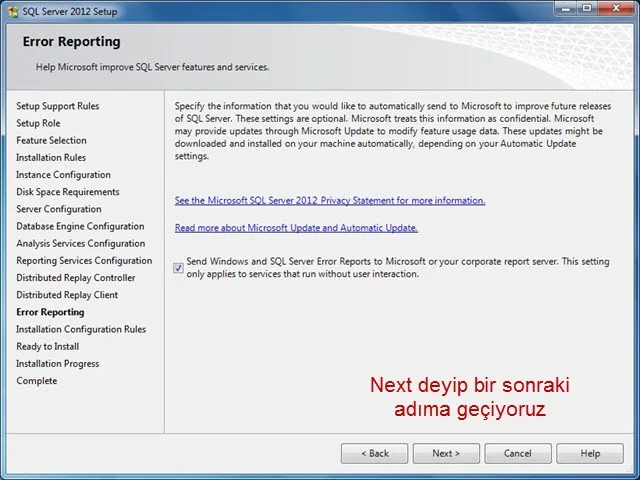Viewport: 640px width, 480px height.
Task: Click the Next button
Action: tap(446, 453)
